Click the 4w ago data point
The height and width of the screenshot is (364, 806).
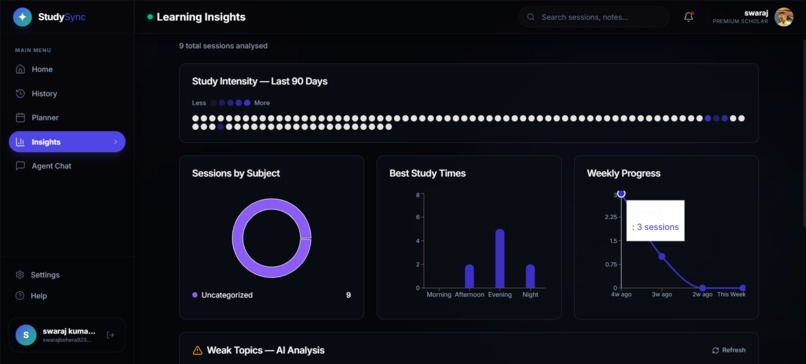click(621, 194)
